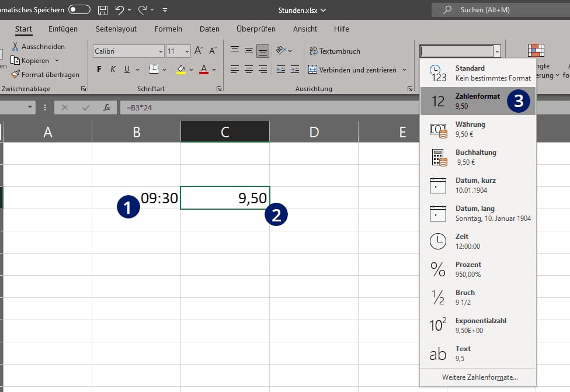Viewport: 570px width, 392px height.
Task: Click the formula bar showing =B3*24
Action: (x=269, y=107)
